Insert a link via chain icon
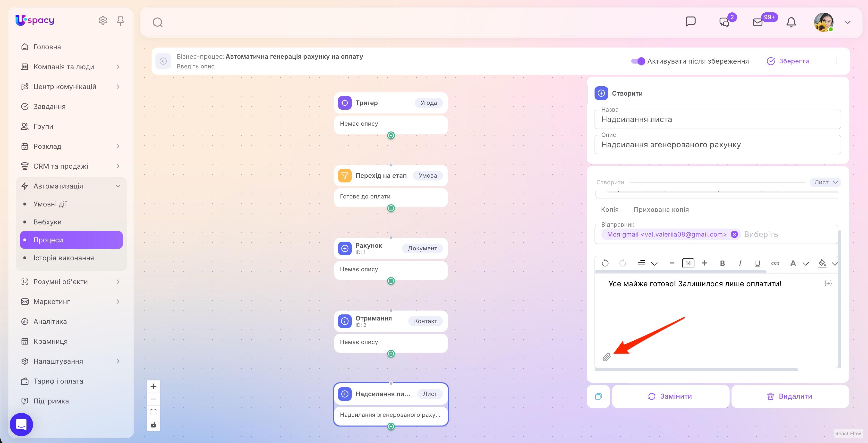Screen dimensions: 868x443 click(775, 263)
